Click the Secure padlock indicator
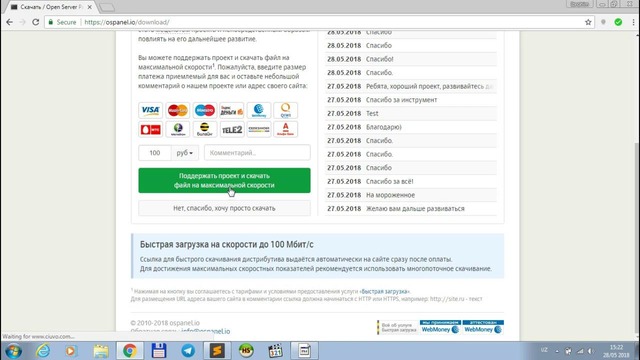The height and width of the screenshot is (360, 640). point(62,22)
